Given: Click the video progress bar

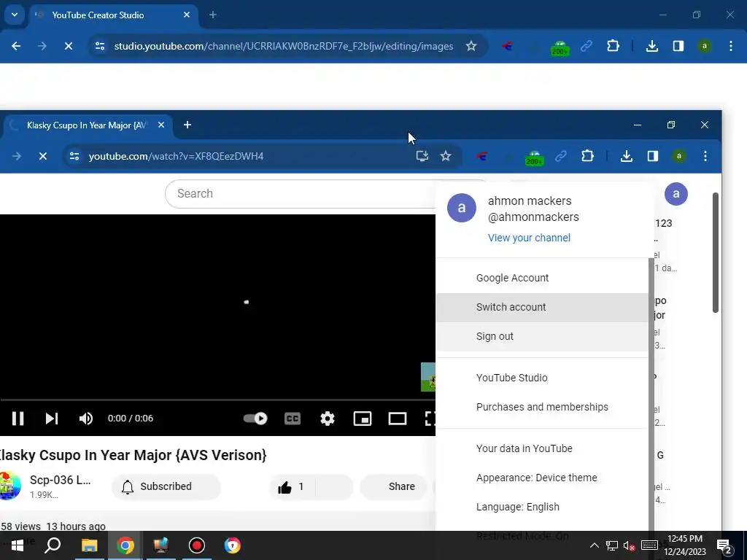Looking at the screenshot, I should point(217,400).
